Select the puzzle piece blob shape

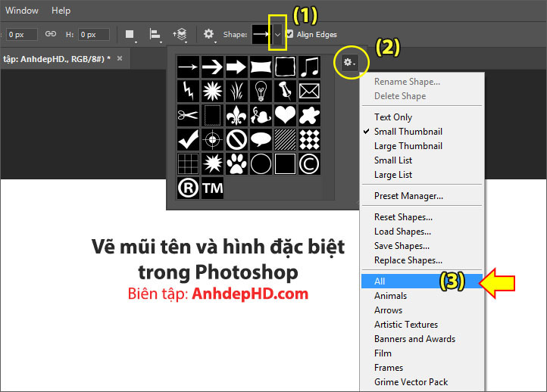(x=309, y=115)
